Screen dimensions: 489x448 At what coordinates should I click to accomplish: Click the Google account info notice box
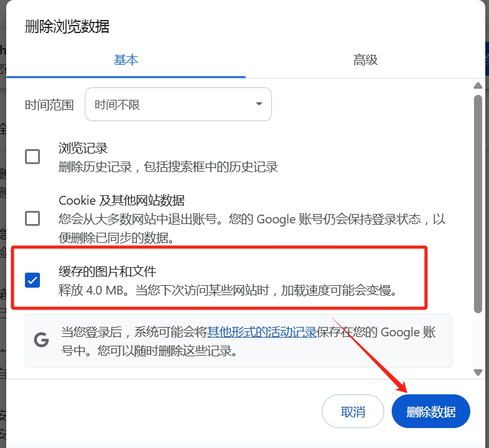[x=238, y=341]
